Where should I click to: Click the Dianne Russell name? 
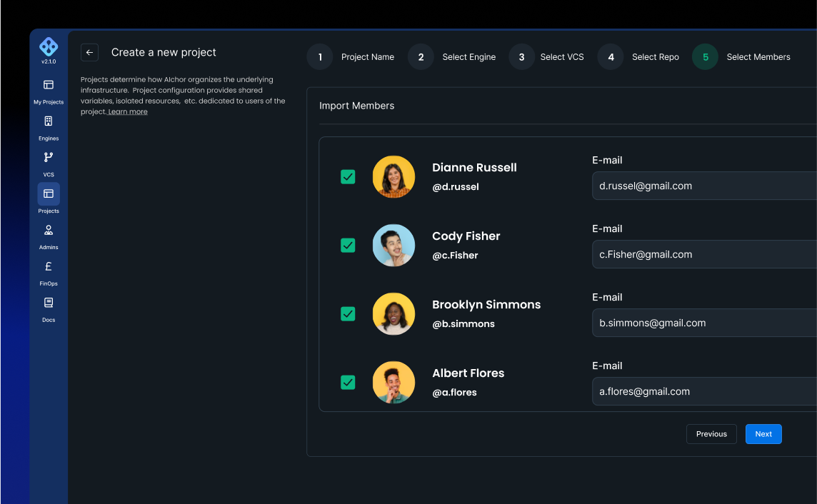click(x=475, y=168)
